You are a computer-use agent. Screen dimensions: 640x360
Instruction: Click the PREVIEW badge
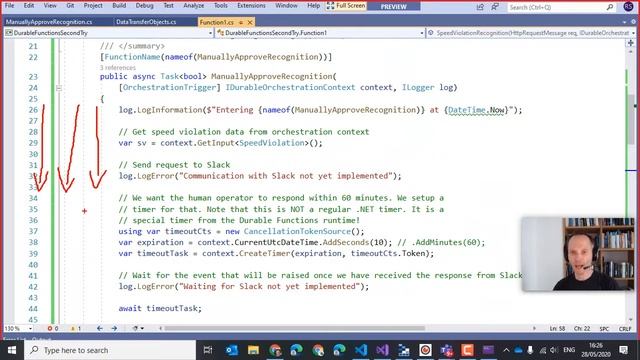pos(393,7)
